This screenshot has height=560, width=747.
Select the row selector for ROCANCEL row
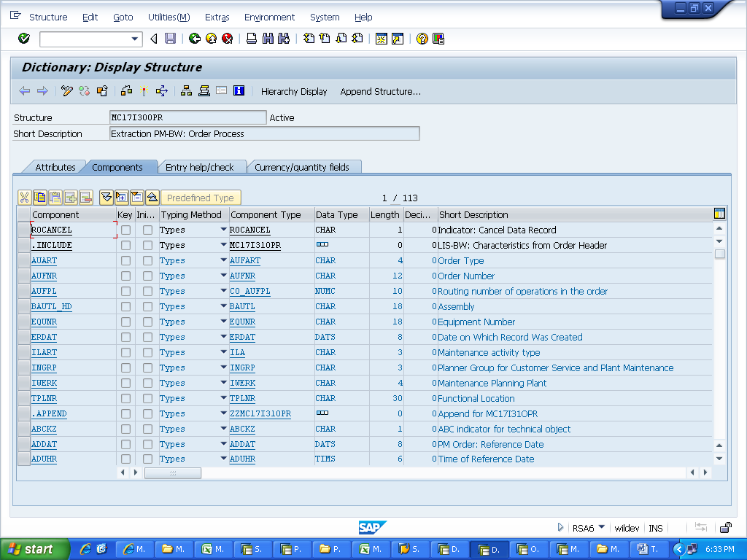(24, 230)
